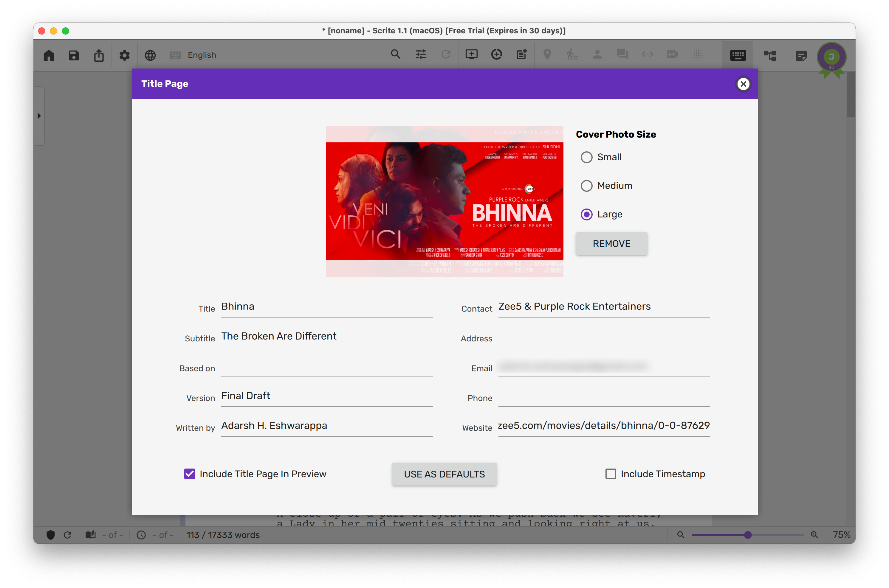Select the Dialogue speech bubbles icon
889x588 pixels.
pyautogui.click(x=622, y=55)
